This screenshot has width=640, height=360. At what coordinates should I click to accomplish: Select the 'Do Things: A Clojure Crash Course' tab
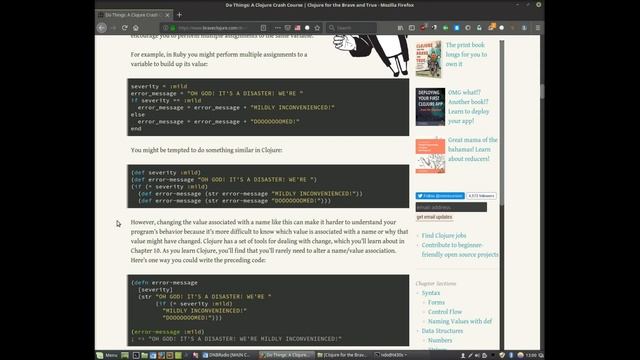pos(134,15)
